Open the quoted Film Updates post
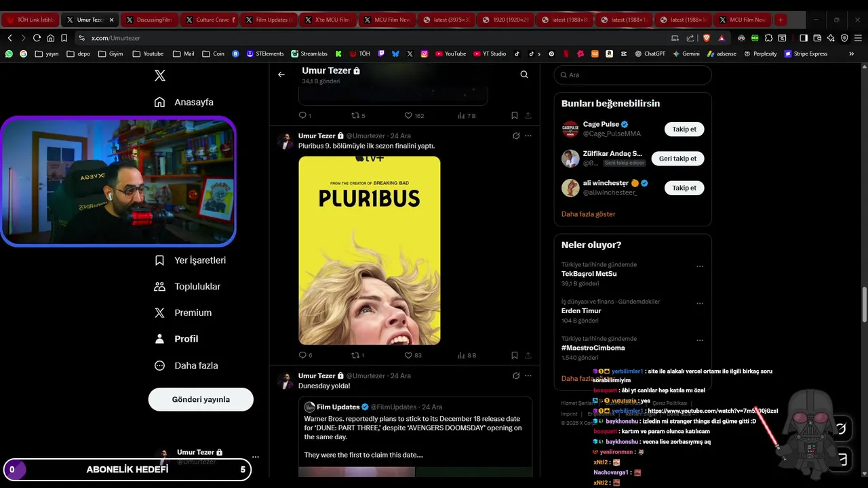 point(415,436)
